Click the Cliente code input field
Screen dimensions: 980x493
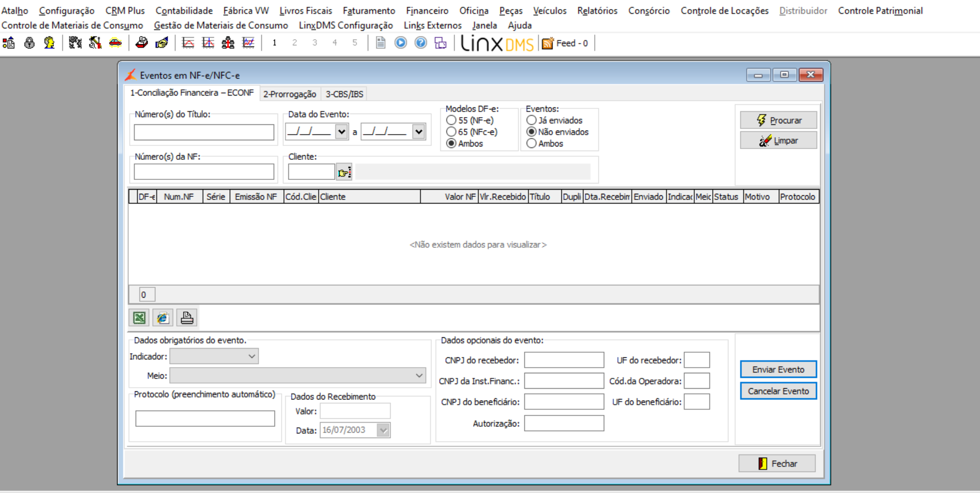(312, 172)
